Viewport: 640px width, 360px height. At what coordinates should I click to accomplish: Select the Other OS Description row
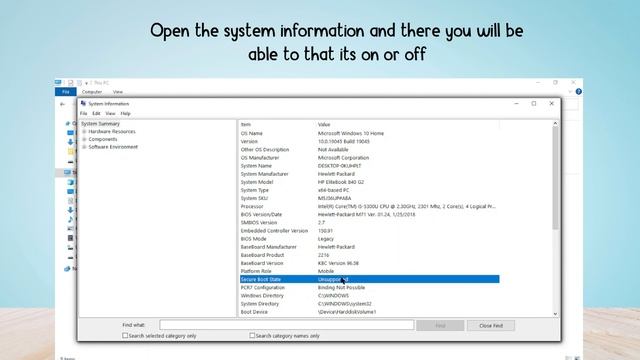point(369,150)
